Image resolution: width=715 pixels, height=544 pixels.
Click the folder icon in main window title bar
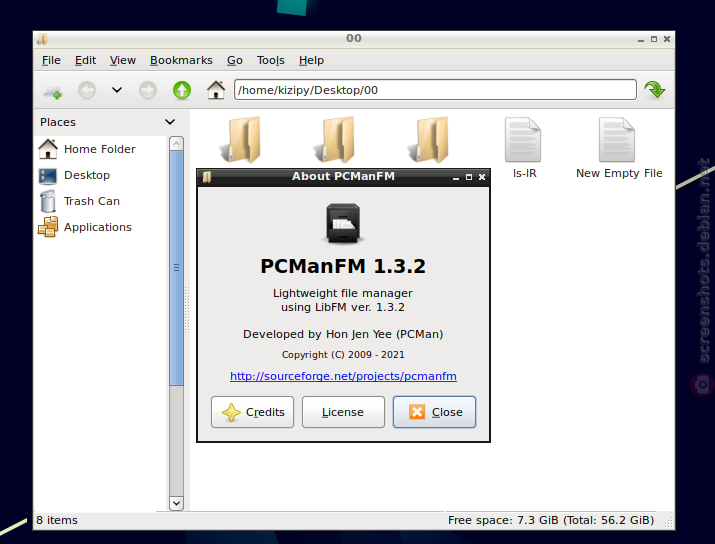42,39
